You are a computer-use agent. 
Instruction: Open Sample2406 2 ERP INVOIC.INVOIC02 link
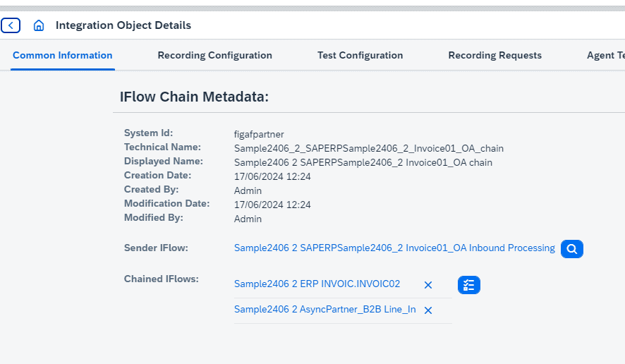pyautogui.click(x=317, y=284)
